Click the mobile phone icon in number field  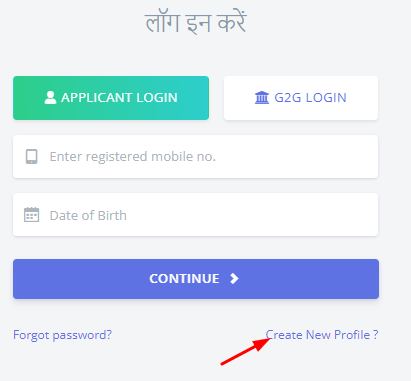click(32, 156)
